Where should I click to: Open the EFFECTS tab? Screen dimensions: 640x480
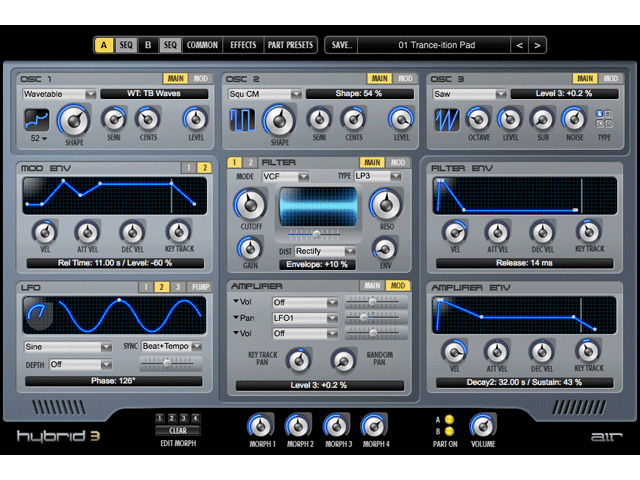243,45
